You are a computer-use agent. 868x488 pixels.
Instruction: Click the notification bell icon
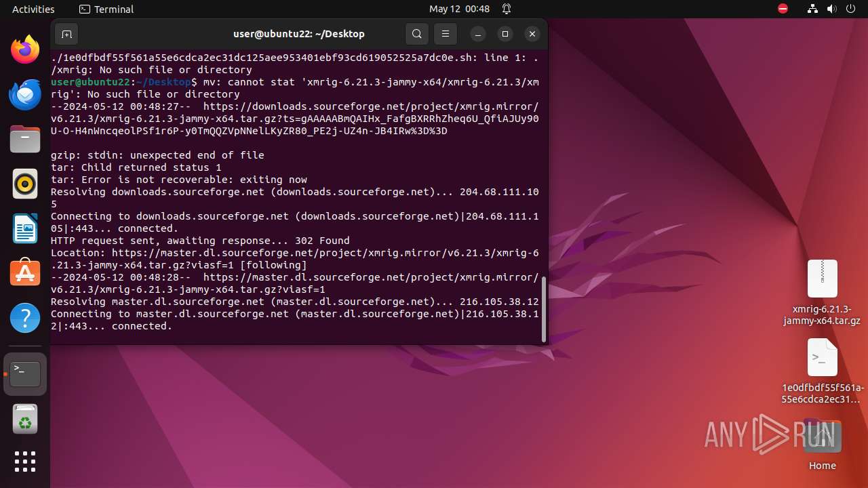(507, 9)
